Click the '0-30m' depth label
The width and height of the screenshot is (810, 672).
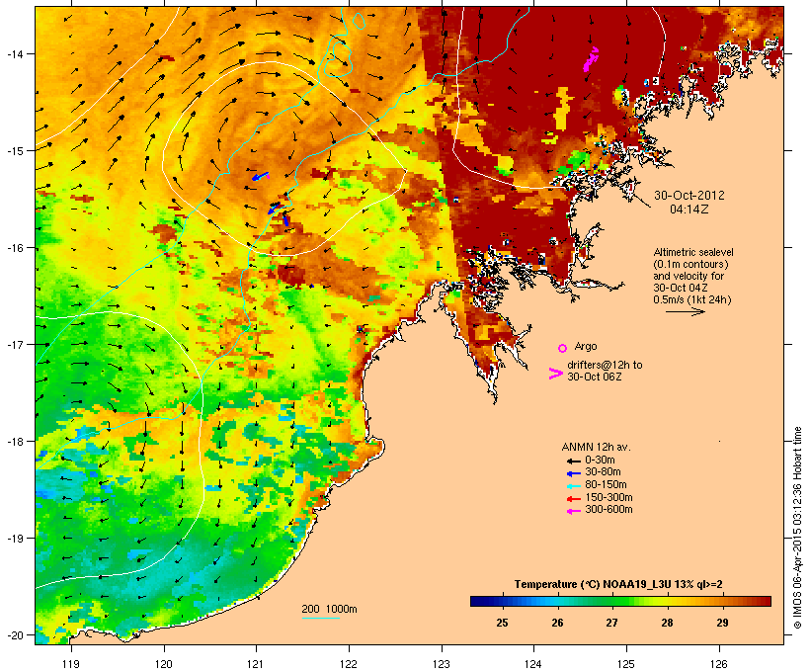point(600,461)
